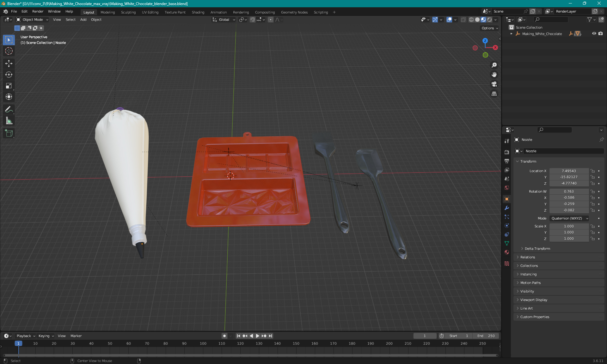Open the World properties tab
The height and width of the screenshot is (364, 607).
click(507, 187)
